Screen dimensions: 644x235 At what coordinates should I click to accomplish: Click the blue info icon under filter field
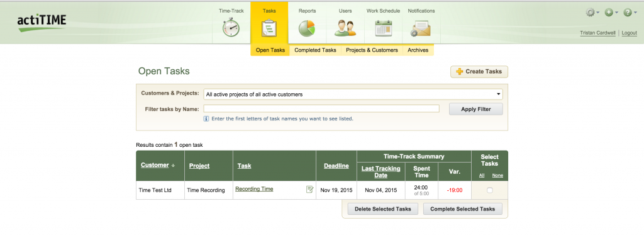pyautogui.click(x=206, y=118)
